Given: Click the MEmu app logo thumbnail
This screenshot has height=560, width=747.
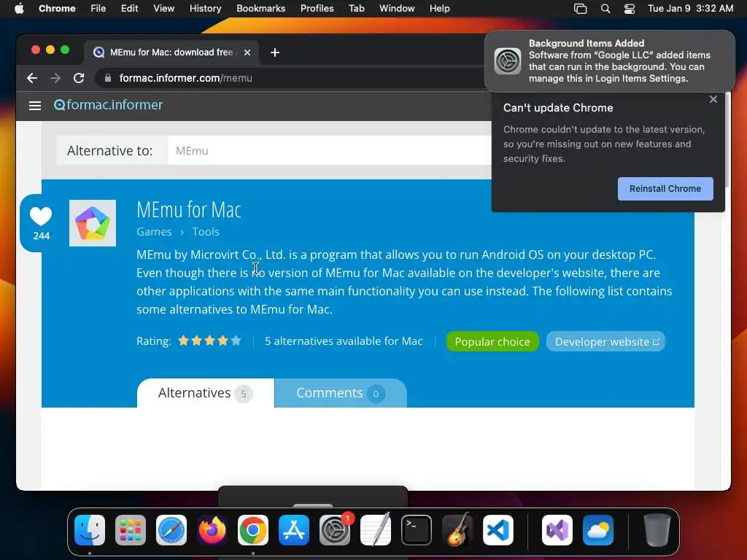Looking at the screenshot, I should pos(93,223).
